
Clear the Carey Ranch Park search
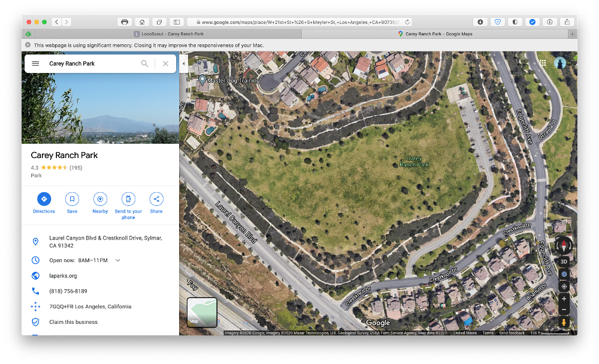pyautogui.click(x=165, y=63)
